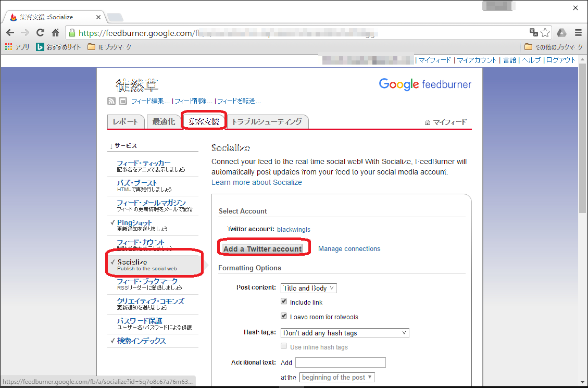The width and height of the screenshot is (588, 388).
Task: Click the Google Drive extension icon
Action: coord(561,33)
